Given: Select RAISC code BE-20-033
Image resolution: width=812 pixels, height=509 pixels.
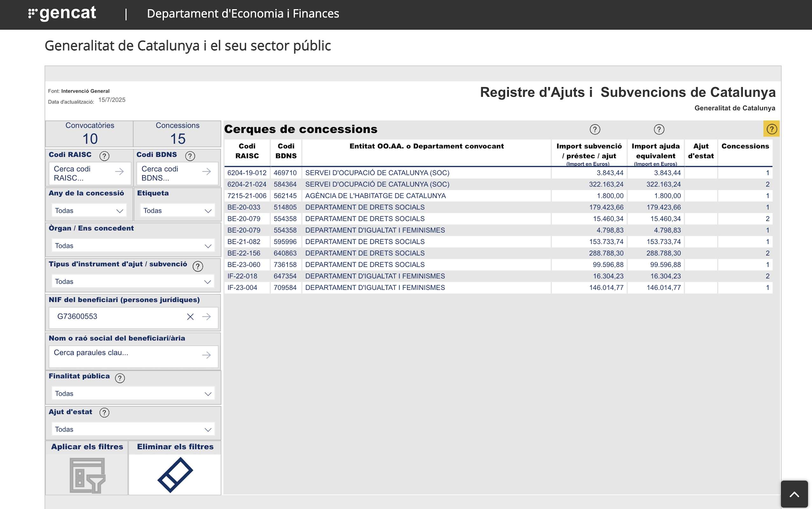Looking at the screenshot, I should (x=244, y=207).
